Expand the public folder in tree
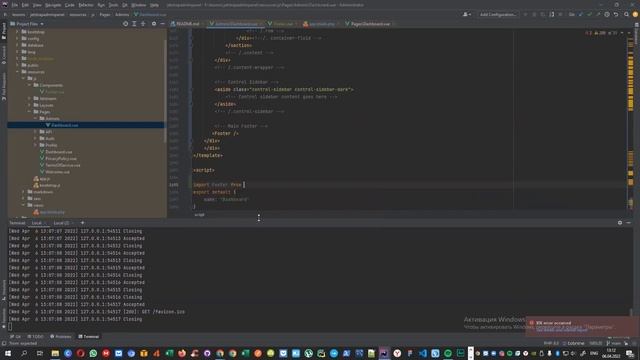This screenshot has height=360, width=640. coord(18,65)
